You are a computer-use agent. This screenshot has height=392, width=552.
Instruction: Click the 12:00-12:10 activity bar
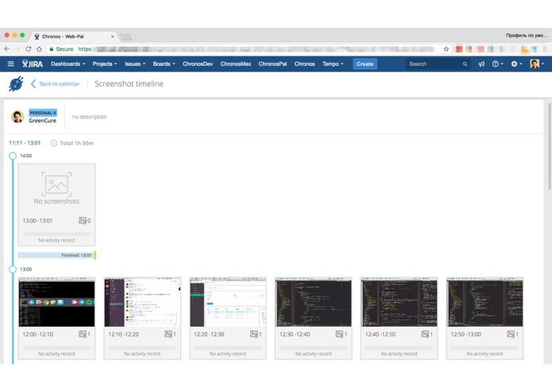56,348
